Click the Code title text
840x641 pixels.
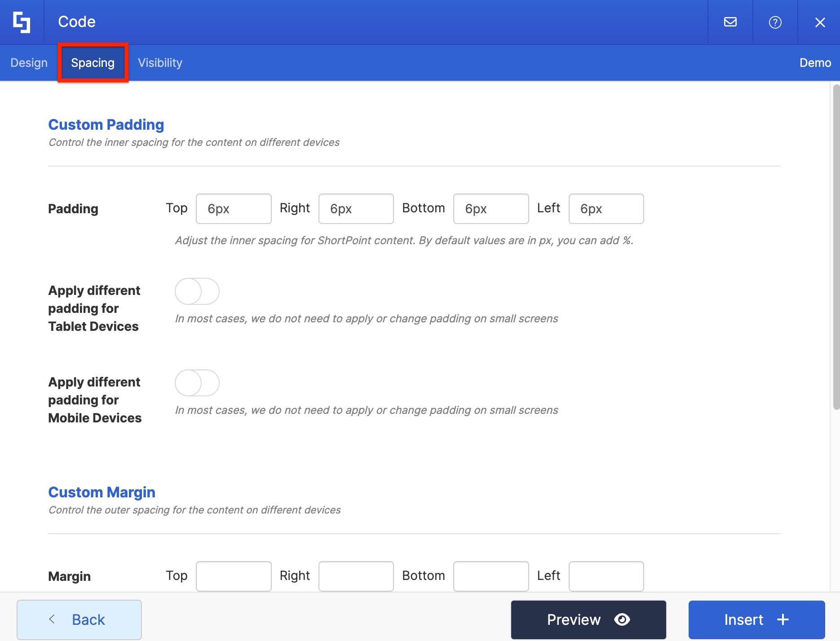click(77, 22)
